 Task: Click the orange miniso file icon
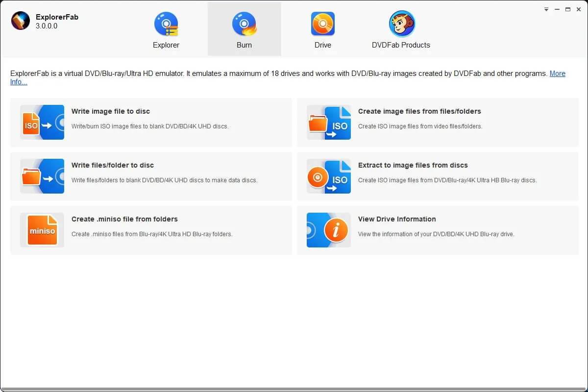(x=42, y=230)
